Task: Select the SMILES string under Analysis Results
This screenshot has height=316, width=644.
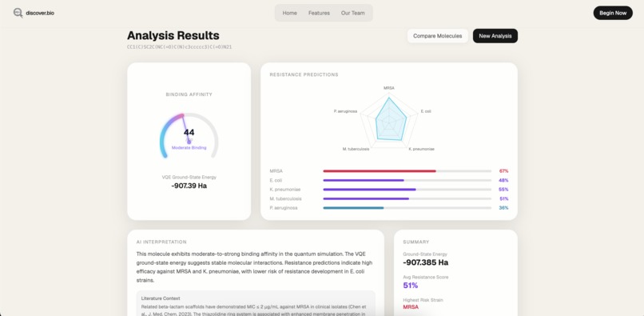Action: point(180,47)
